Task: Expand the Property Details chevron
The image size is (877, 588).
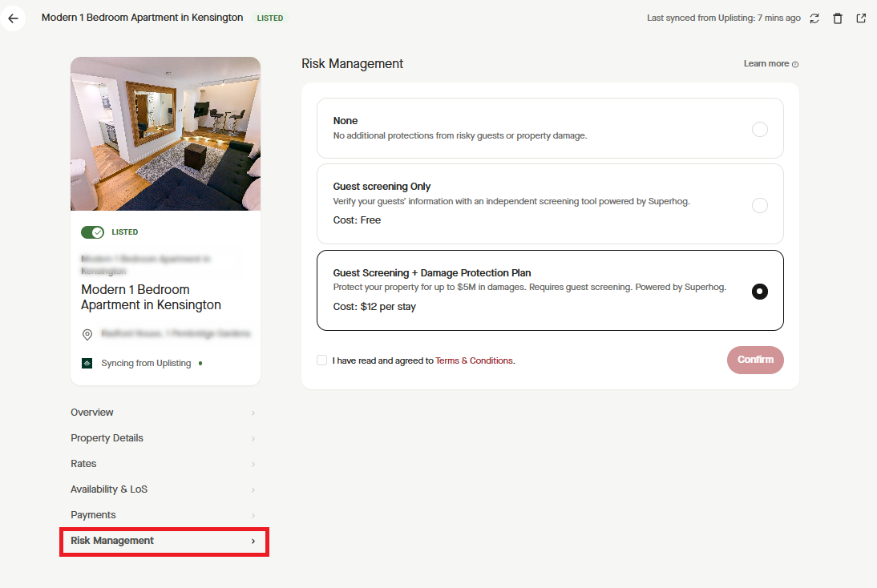Action: [253, 438]
